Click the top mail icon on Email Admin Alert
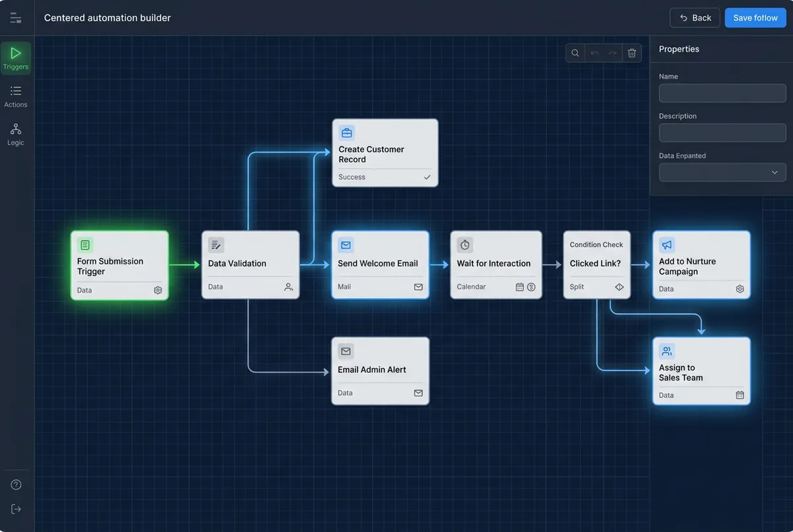793x532 pixels. (x=346, y=351)
